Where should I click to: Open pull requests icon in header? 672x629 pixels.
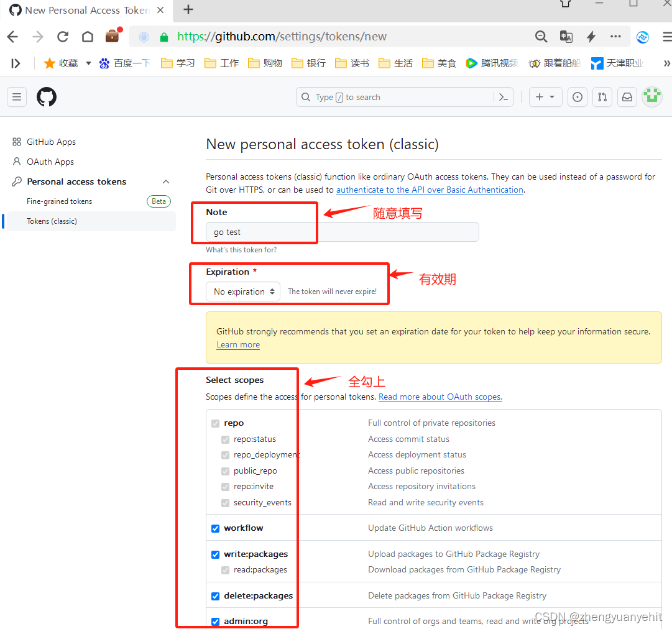(x=602, y=97)
